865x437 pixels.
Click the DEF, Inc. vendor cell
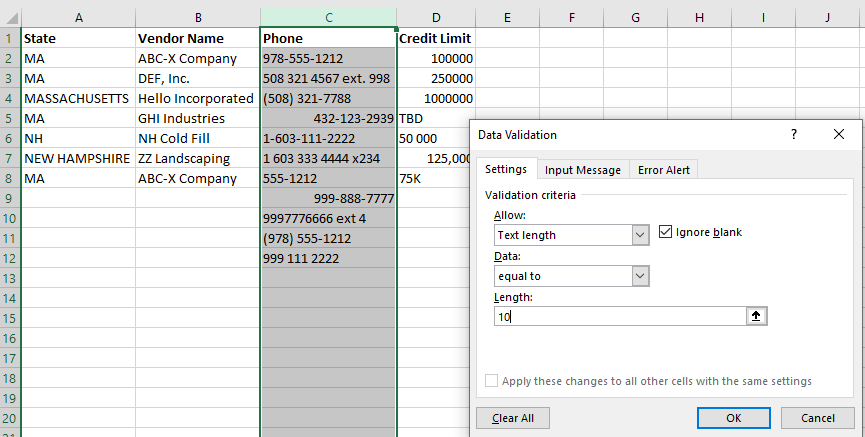(197, 78)
